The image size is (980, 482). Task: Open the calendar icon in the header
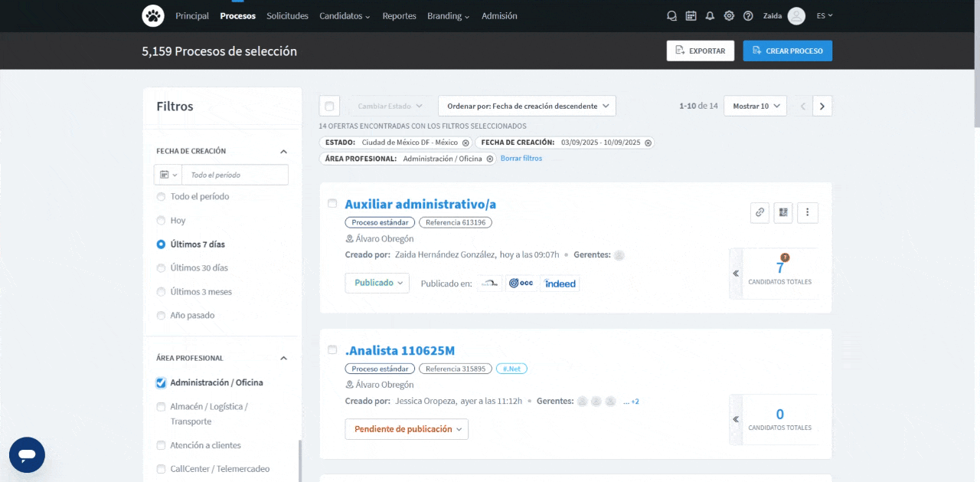pyautogui.click(x=691, y=15)
